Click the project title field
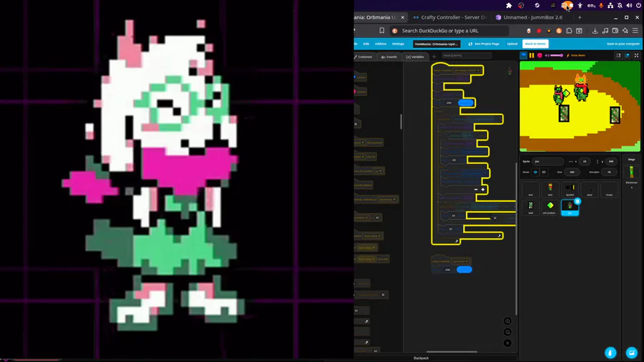The width and height of the screenshot is (644, 362). click(x=436, y=44)
